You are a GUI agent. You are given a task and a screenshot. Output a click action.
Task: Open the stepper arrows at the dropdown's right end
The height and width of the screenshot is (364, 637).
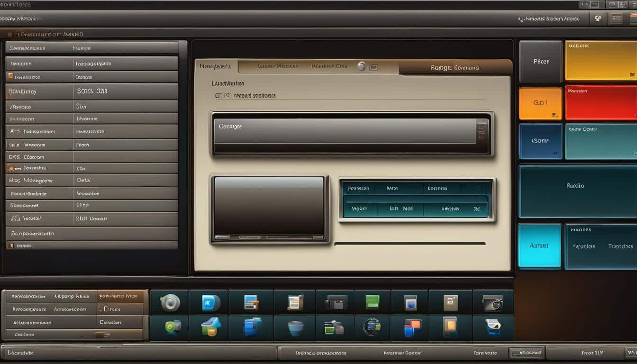point(482,130)
